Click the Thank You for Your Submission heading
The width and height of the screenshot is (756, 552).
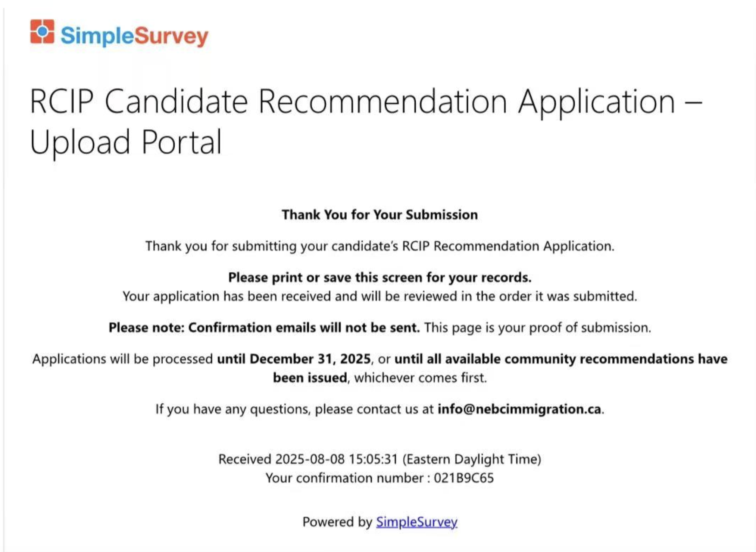coord(379,214)
